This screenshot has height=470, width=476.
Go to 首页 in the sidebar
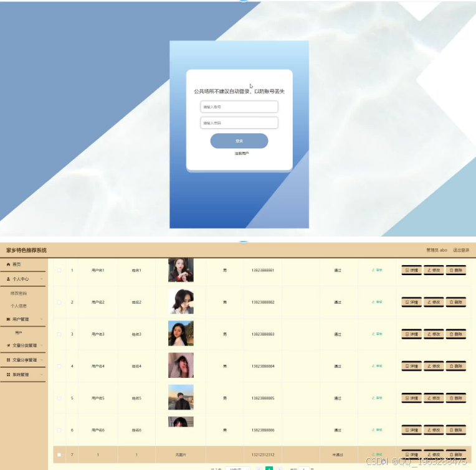click(16, 265)
